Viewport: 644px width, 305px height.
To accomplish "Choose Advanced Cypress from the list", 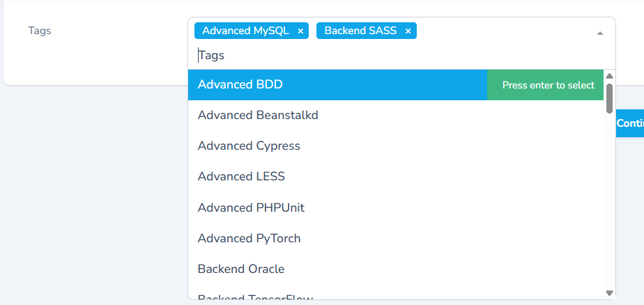I will point(249,146).
